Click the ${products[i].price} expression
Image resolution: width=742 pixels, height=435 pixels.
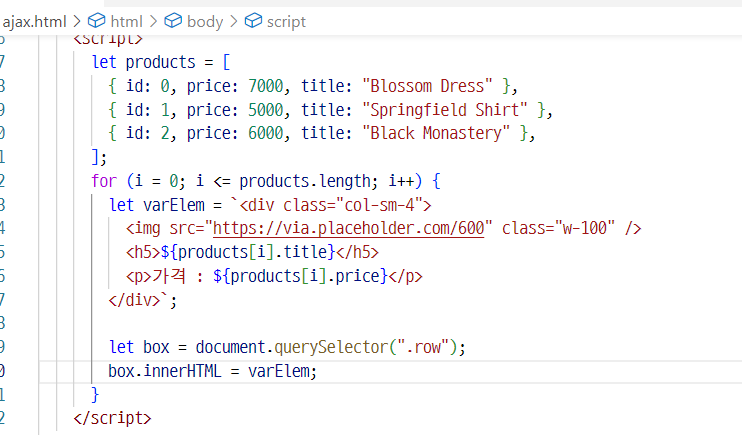point(300,276)
